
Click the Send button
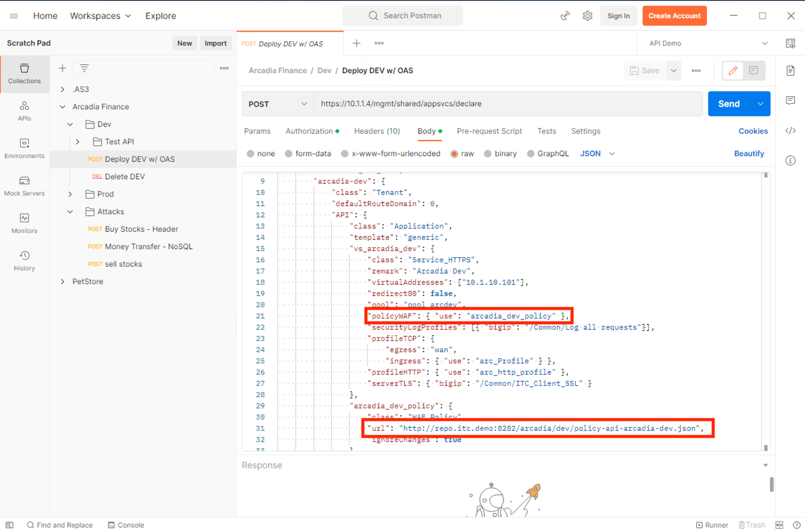point(729,104)
